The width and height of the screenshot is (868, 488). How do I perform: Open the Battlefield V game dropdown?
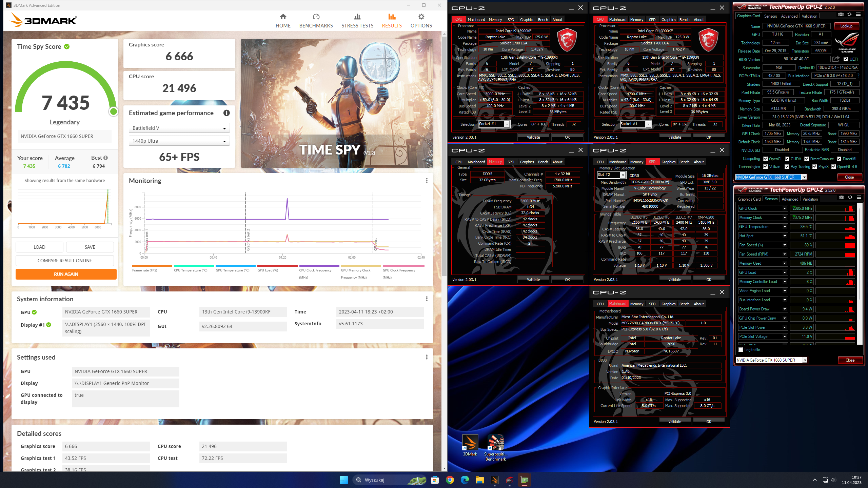click(179, 128)
